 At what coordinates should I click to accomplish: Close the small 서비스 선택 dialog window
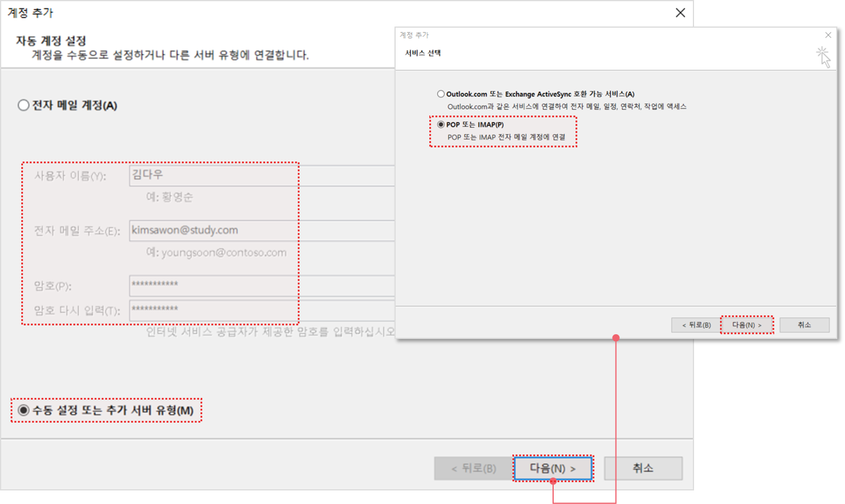click(828, 35)
